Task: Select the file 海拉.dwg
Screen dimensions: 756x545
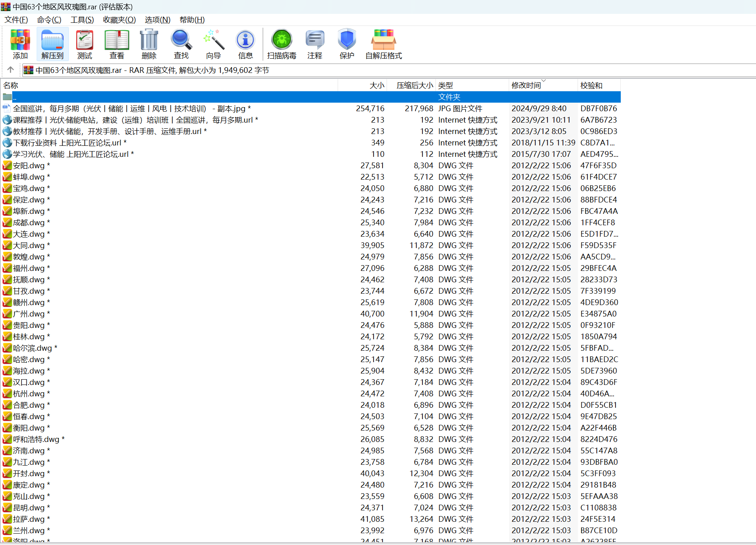Action: click(x=31, y=371)
